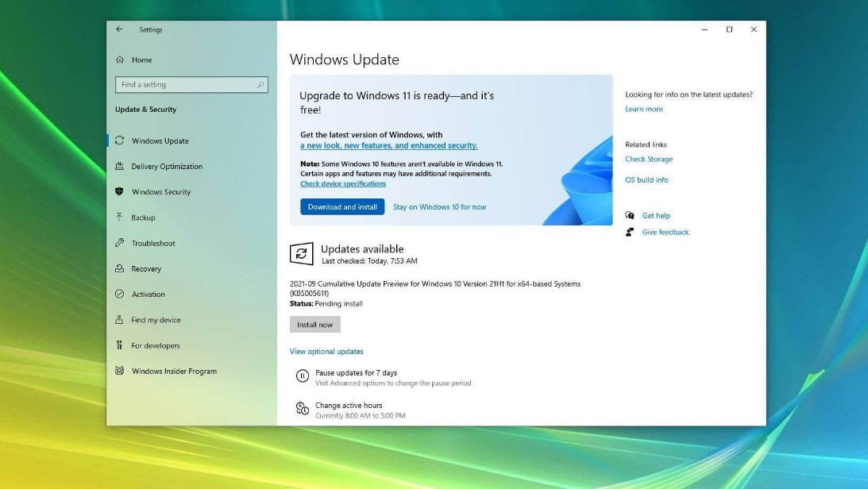Go to Windows Security page
868x489 pixels.
[161, 191]
